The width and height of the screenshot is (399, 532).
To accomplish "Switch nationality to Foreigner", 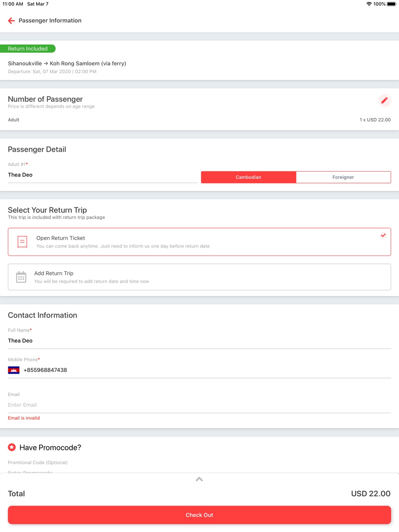I will tap(343, 177).
